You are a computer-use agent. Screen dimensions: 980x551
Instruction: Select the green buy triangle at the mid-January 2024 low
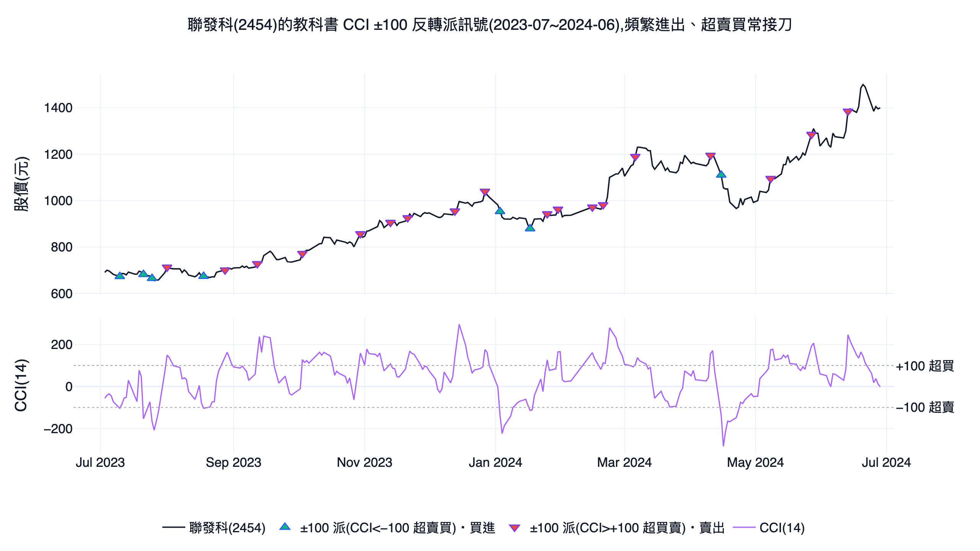click(530, 228)
